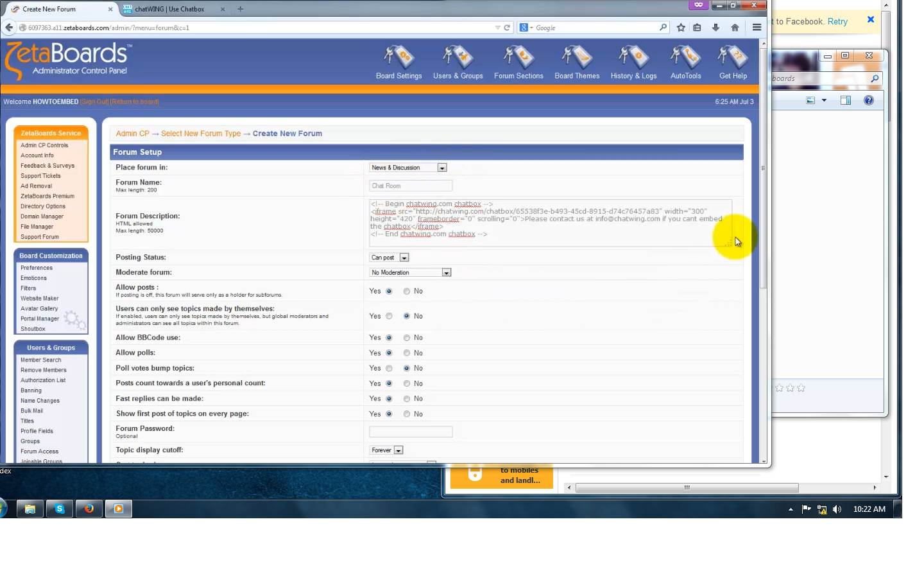Open the Forum Sections area

[x=518, y=62]
